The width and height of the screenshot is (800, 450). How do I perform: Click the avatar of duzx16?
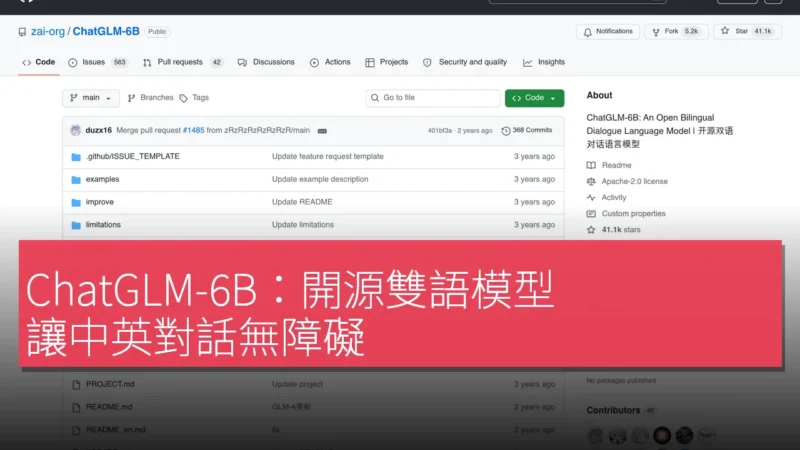coord(76,131)
